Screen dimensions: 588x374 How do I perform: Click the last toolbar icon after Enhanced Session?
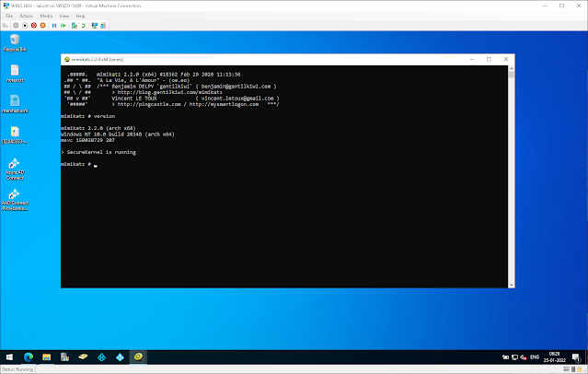(x=103, y=26)
